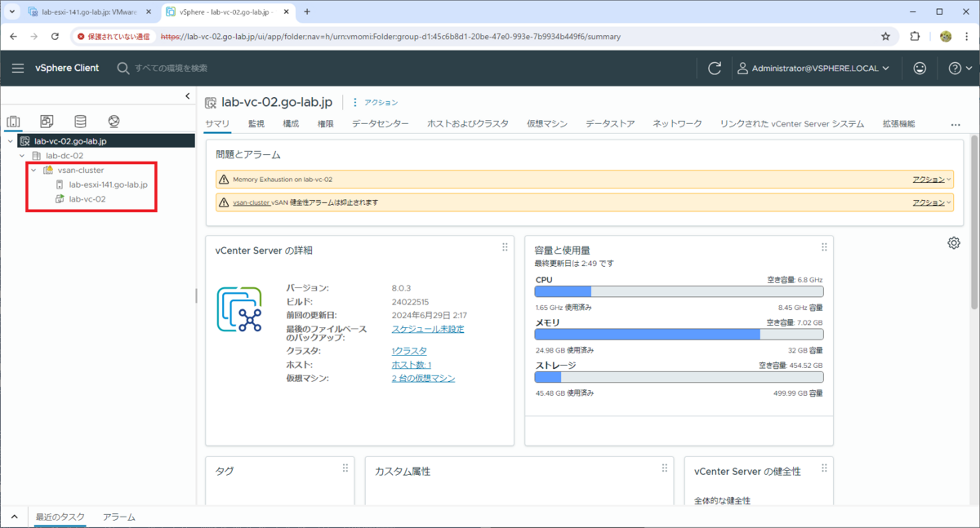Open the 構成 tab
The width and height of the screenshot is (980, 528).
tap(291, 124)
